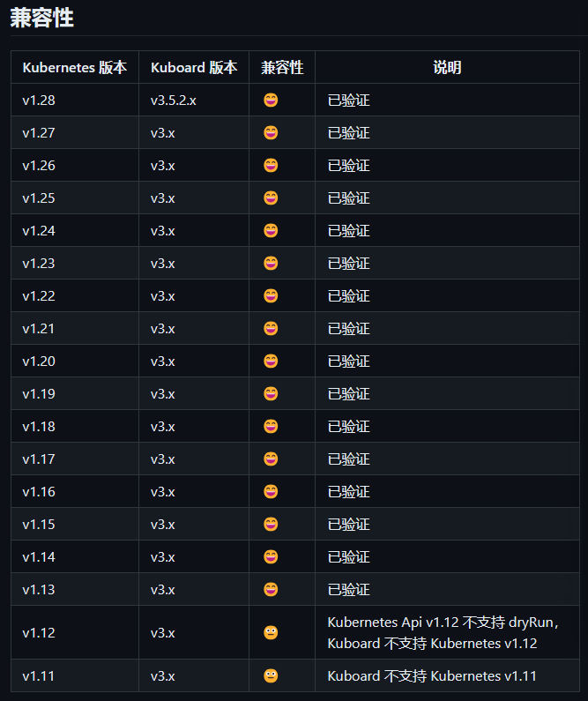Click the smiley emoji in the v1.28 row

(271, 101)
